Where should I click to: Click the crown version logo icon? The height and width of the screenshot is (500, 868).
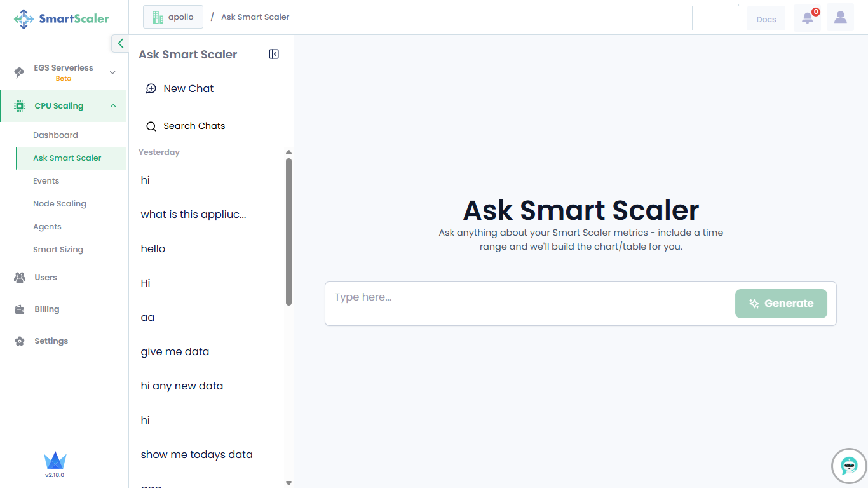pos(55,461)
